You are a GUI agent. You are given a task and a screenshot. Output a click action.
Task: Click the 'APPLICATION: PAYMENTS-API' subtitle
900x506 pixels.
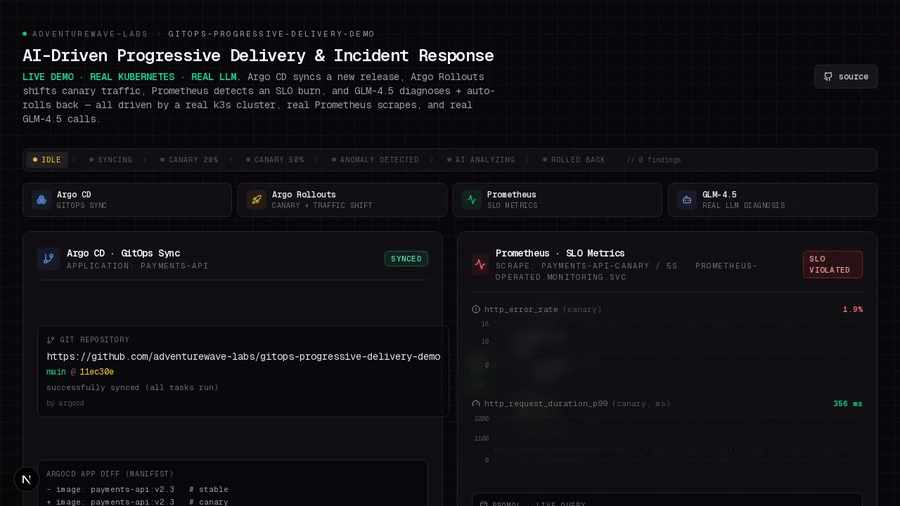coord(137,266)
